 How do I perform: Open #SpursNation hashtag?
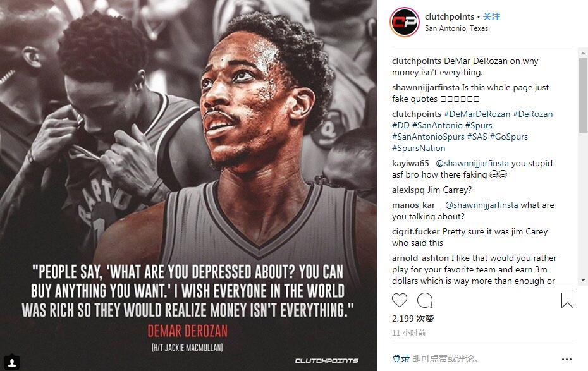click(x=419, y=148)
